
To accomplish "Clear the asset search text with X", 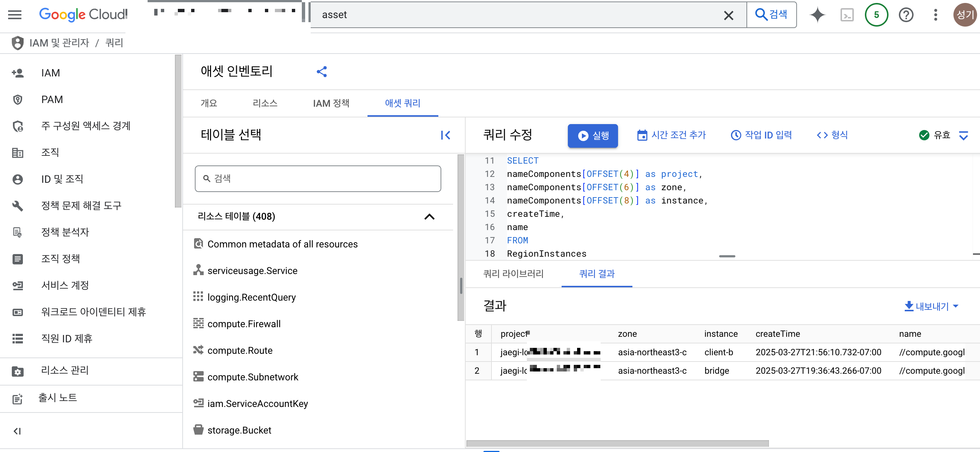I will click(x=728, y=15).
